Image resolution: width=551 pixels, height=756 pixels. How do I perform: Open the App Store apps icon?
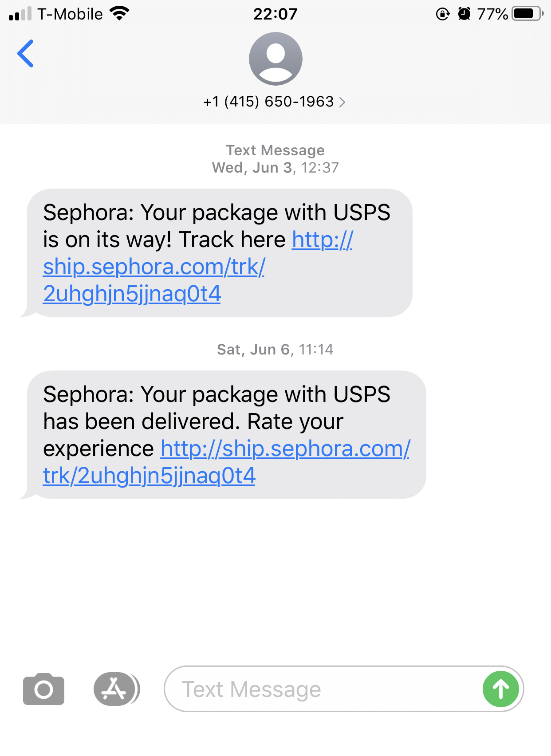(x=116, y=689)
